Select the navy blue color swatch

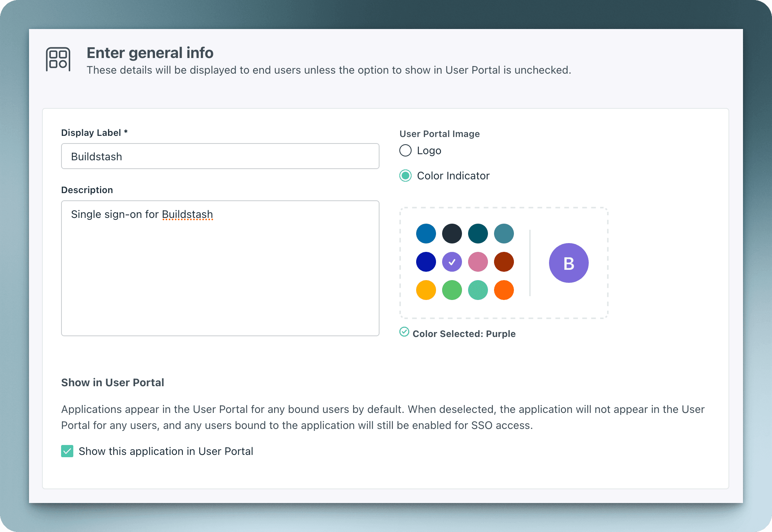pos(426,262)
